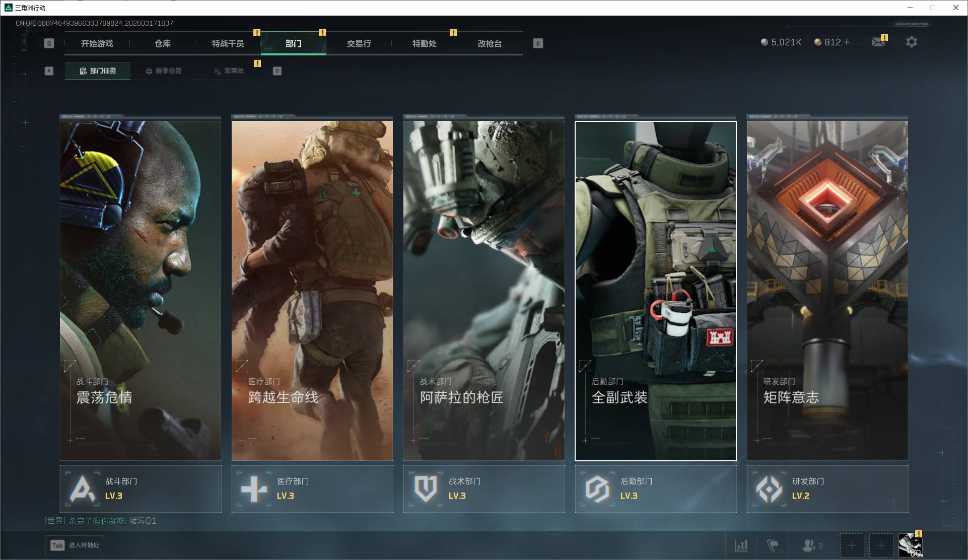Click the first empty squad slot plus

[x=852, y=545]
